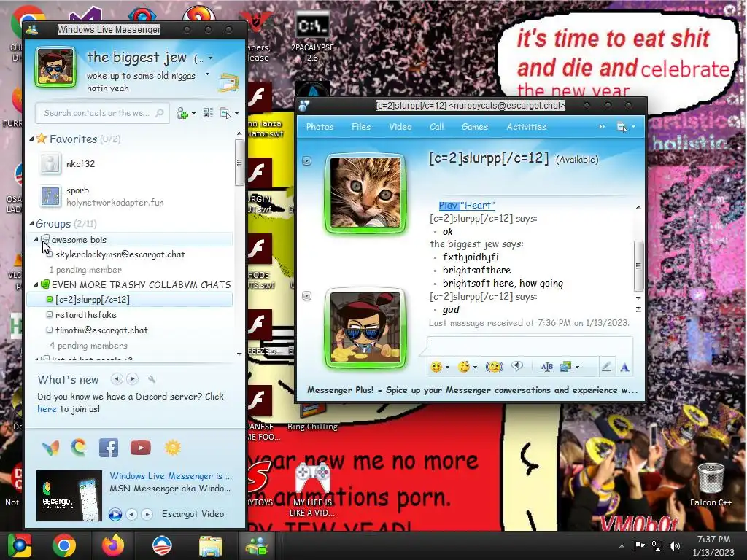747x560 pixels.
Task: Open Falcon C++ desktop icon
Action: (x=711, y=483)
